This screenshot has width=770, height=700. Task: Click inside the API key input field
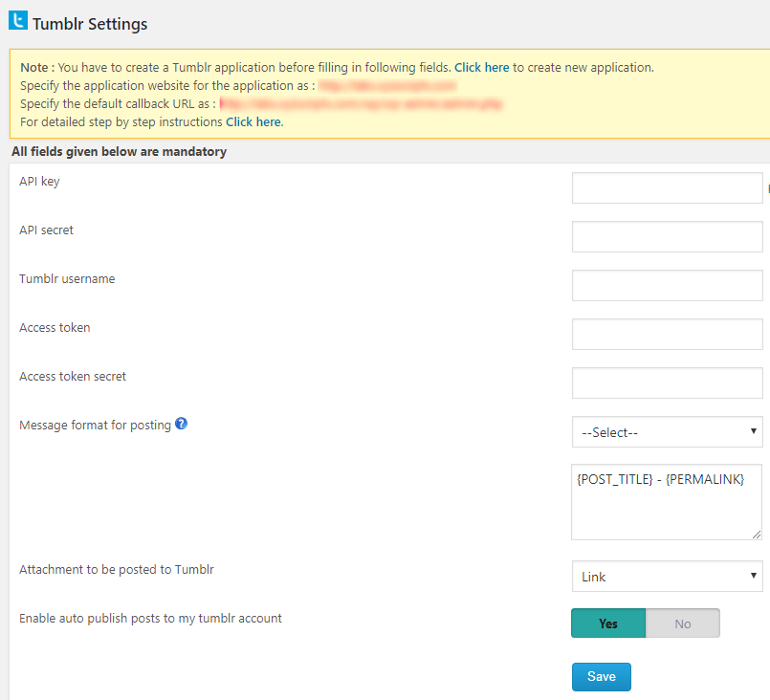(667, 187)
